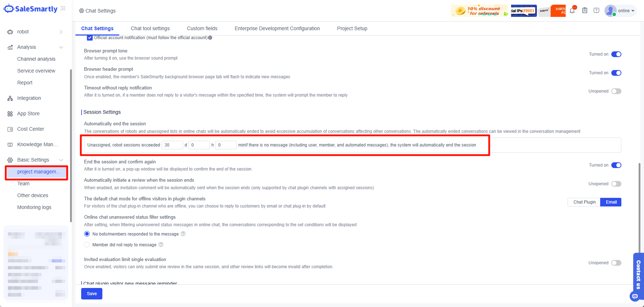Image resolution: width=644 pixels, height=307 pixels.
Task: Open Enterprise Development Configuration tab
Action: point(277,28)
